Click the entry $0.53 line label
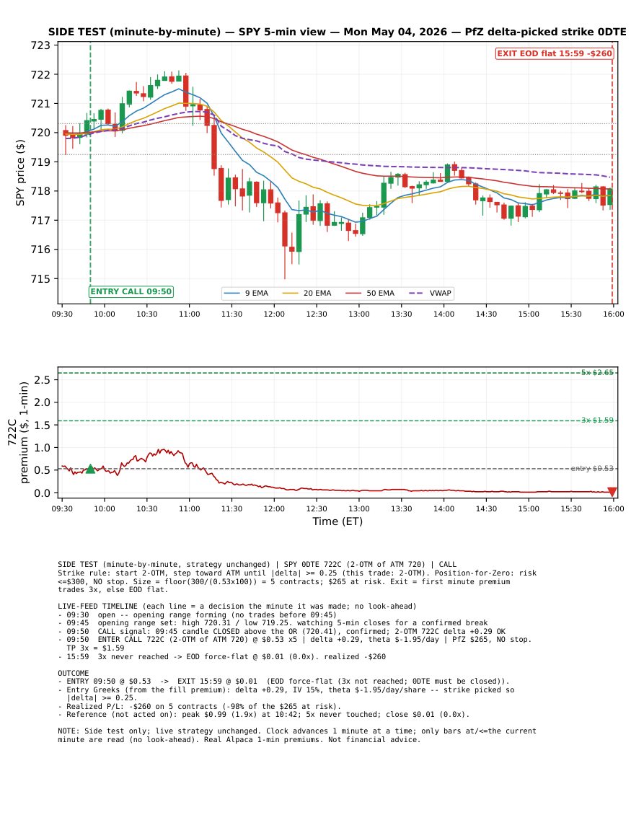The image size is (644, 833). point(592,469)
